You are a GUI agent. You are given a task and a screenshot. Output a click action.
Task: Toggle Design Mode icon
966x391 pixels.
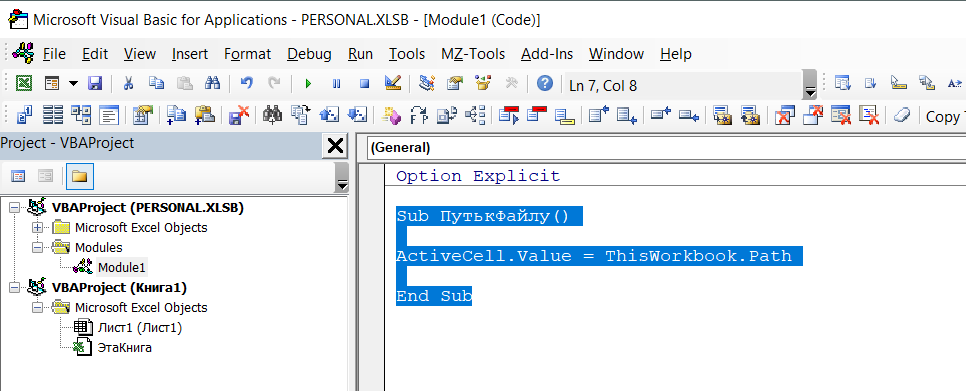click(x=393, y=83)
